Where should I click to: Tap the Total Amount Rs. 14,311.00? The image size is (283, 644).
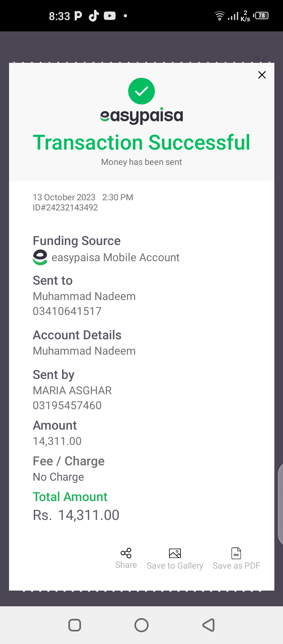tap(76, 515)
